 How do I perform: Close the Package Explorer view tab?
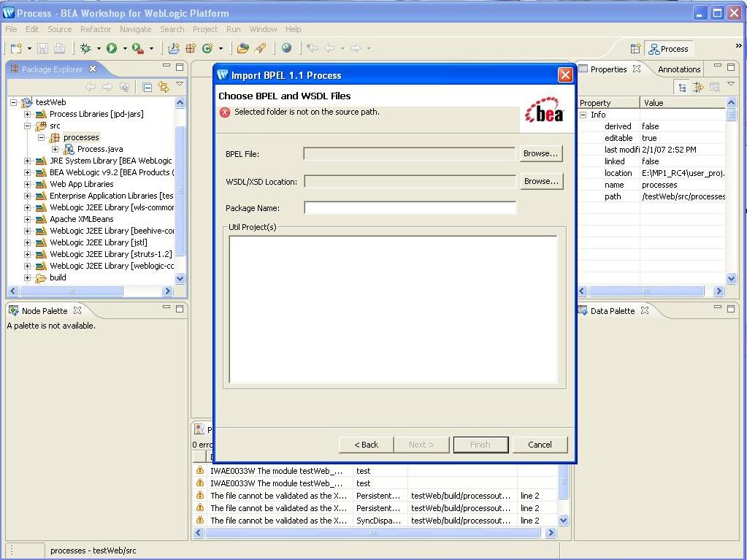[93, 69]
